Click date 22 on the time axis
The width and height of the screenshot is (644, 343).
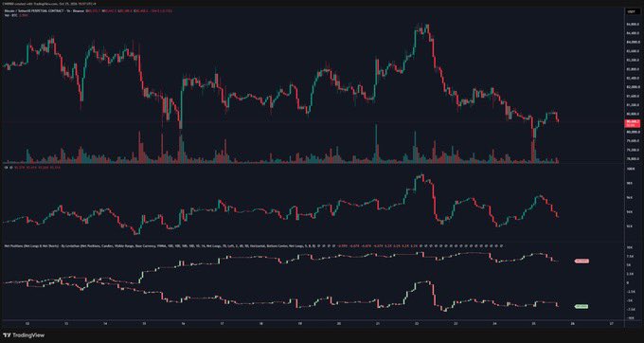tap(417, 324)
